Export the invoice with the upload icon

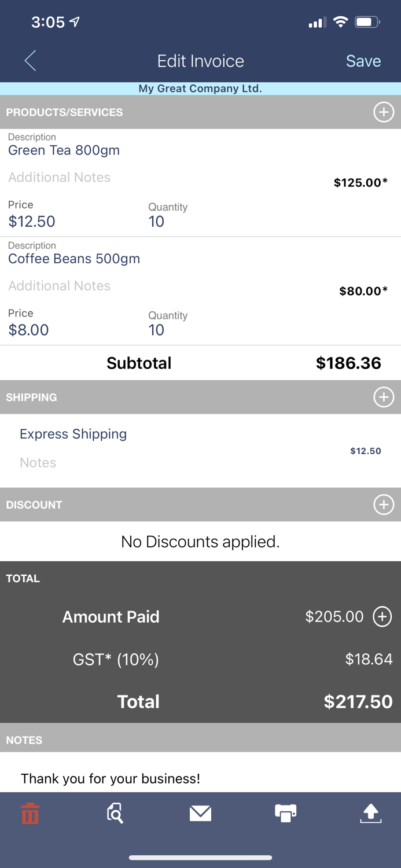pos(371,813)
